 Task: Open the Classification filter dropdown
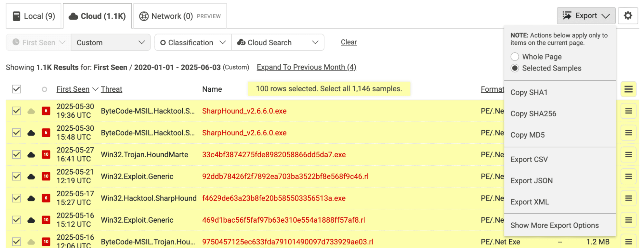click(193, 42)
